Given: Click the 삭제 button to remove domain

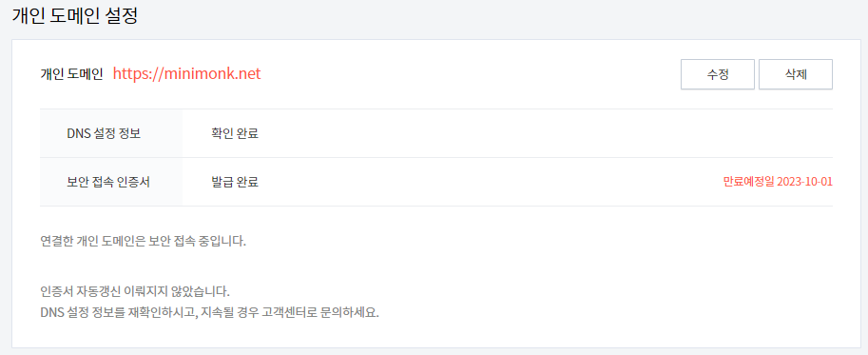Looking at the screenshot, I should 796,74.
